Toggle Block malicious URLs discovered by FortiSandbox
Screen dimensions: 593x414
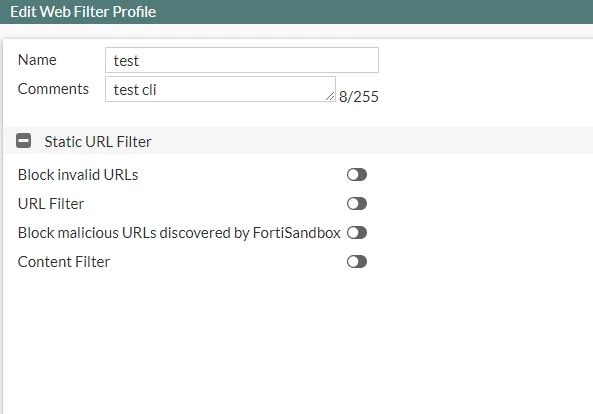357,233
